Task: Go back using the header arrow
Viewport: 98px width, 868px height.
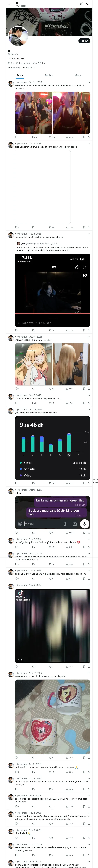Action: tap(9, 4)
